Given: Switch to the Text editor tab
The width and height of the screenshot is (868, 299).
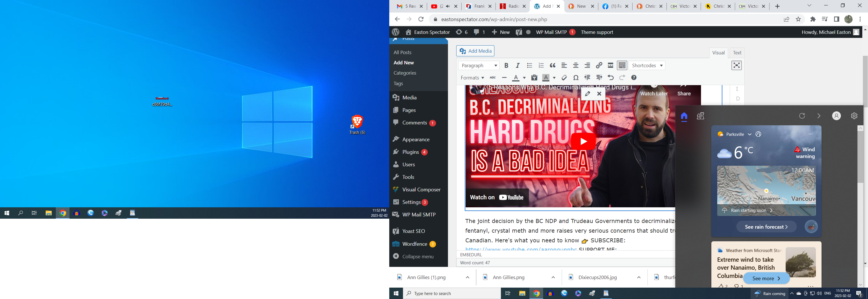Looking at the screenshot, I should coord(737,53).
